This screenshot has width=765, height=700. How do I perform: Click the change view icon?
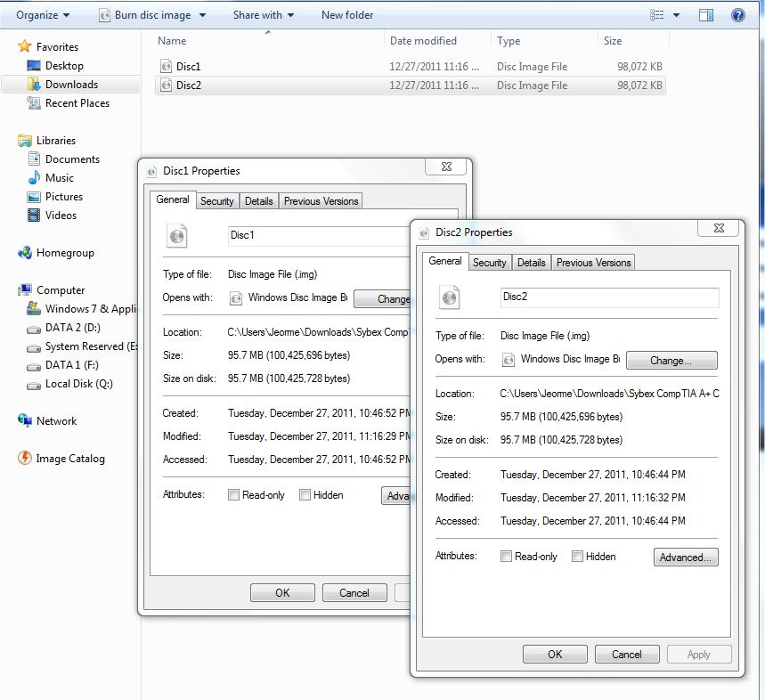657,15
